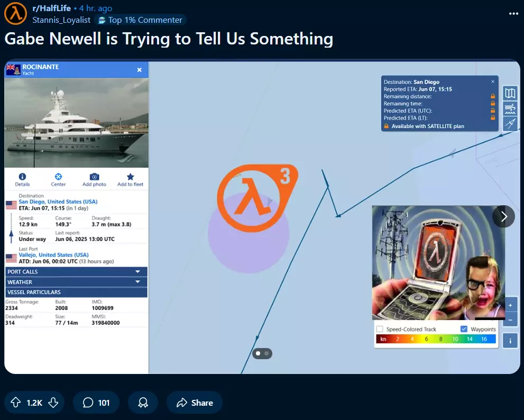Visit the r/HalfLife subreddit link
This screenshot has height=420, width=524.
pos(51,8)
